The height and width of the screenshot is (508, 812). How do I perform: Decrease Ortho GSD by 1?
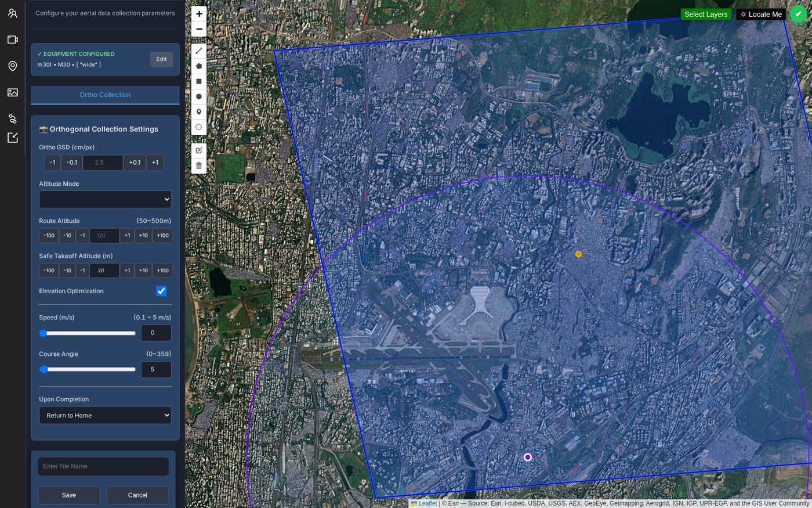point(52,163)
